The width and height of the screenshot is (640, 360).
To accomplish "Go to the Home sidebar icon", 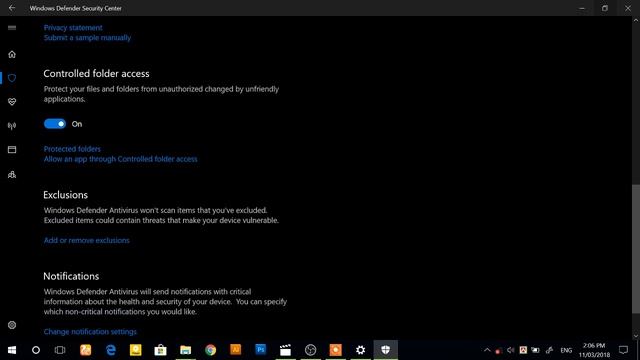I will [12, 54].
